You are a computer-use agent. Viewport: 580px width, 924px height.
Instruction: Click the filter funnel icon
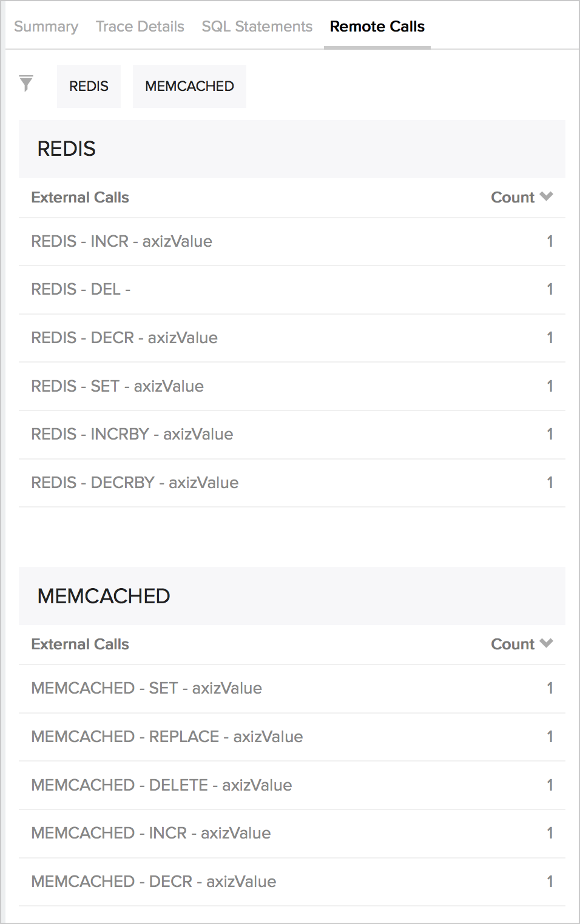pyautogui.click(x=26, y=84)
